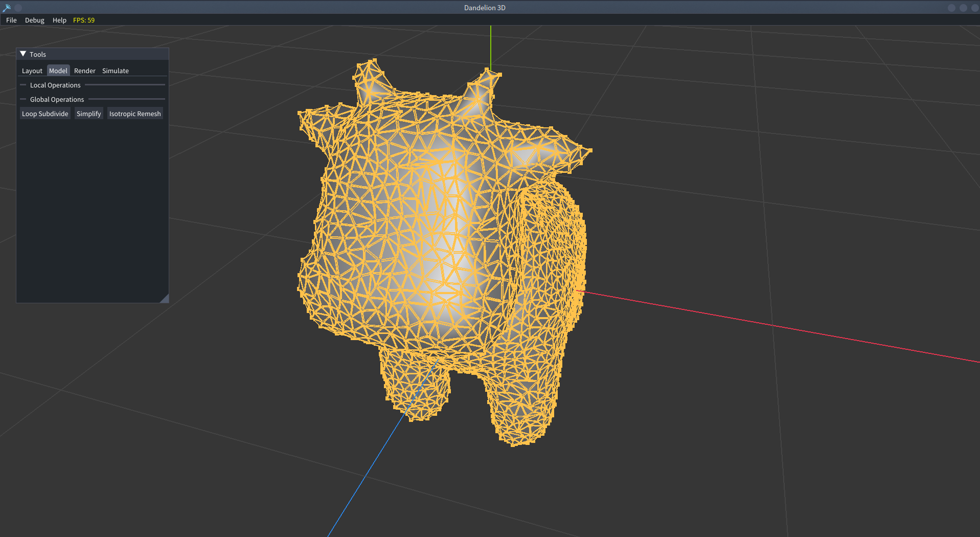Open the Debug menu
This screenshot has width=980, height=537.
(x=34, y=20)
